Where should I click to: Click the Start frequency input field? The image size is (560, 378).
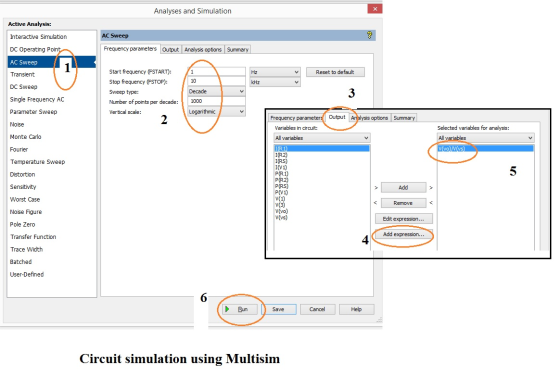point(216,72)
